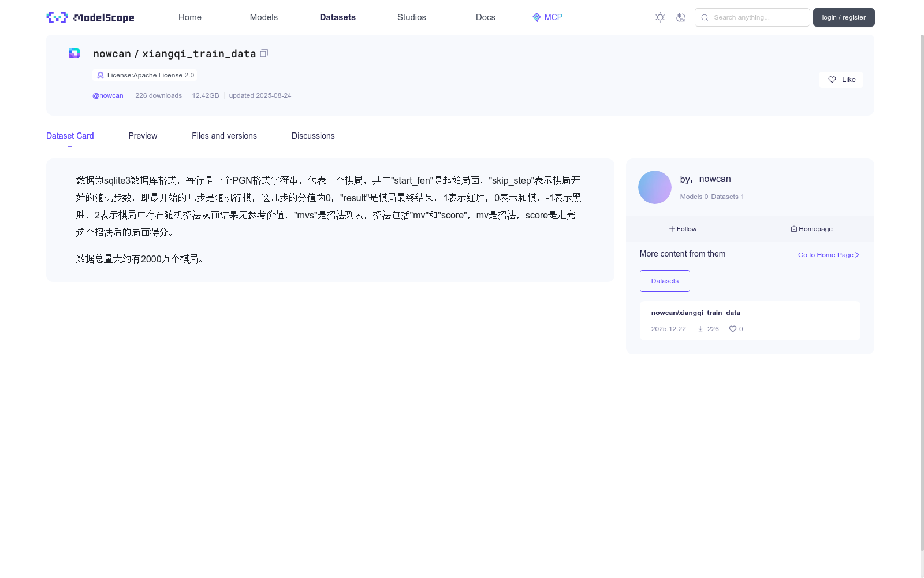
Task: Open the Files and versions tab
Action: [x=224, y=136]
